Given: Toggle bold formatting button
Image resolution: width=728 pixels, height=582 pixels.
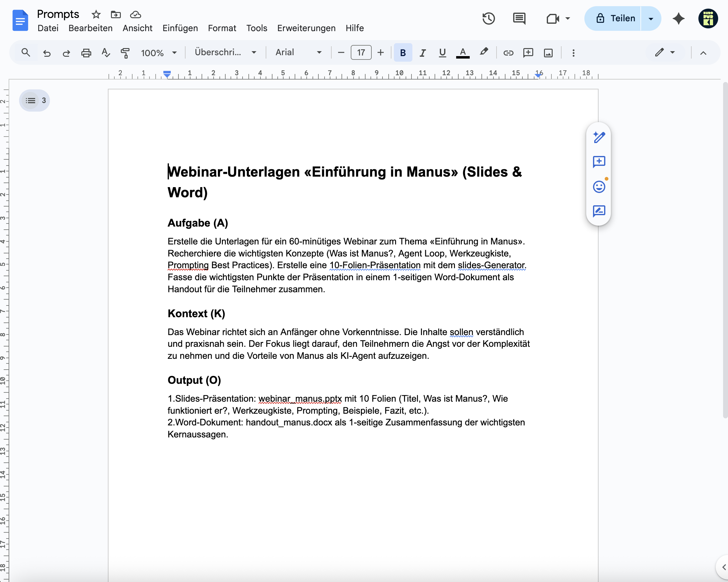Looking at the screenshot, I should [403, 53].
